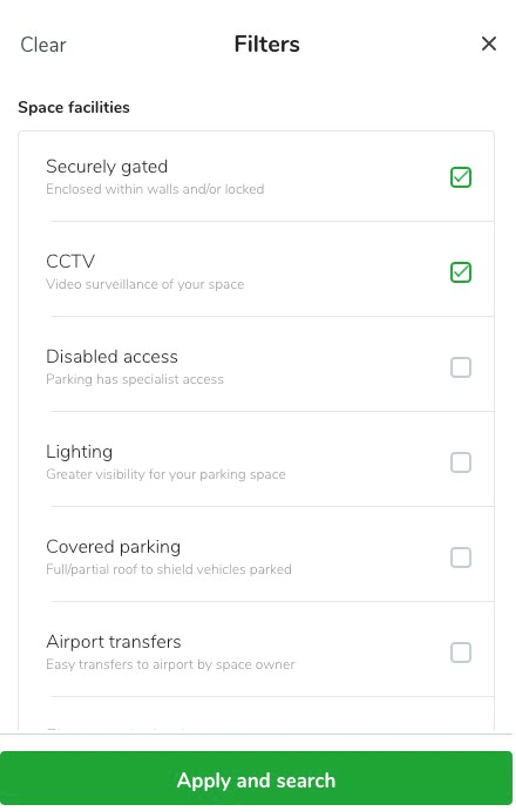
Task: Select the Airport transfers checkbox
Action: click(460, 652)
